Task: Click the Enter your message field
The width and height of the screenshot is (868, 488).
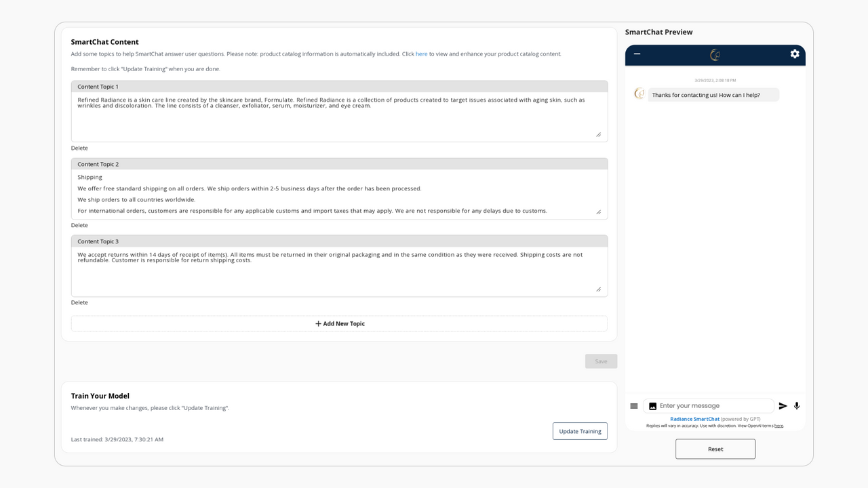Action: point(709,405)
